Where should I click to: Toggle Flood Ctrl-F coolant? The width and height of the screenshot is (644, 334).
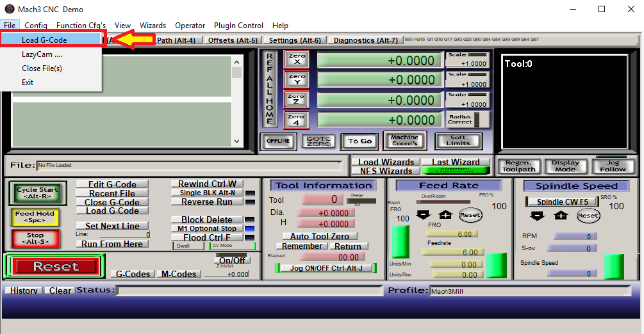coord(208,237)
